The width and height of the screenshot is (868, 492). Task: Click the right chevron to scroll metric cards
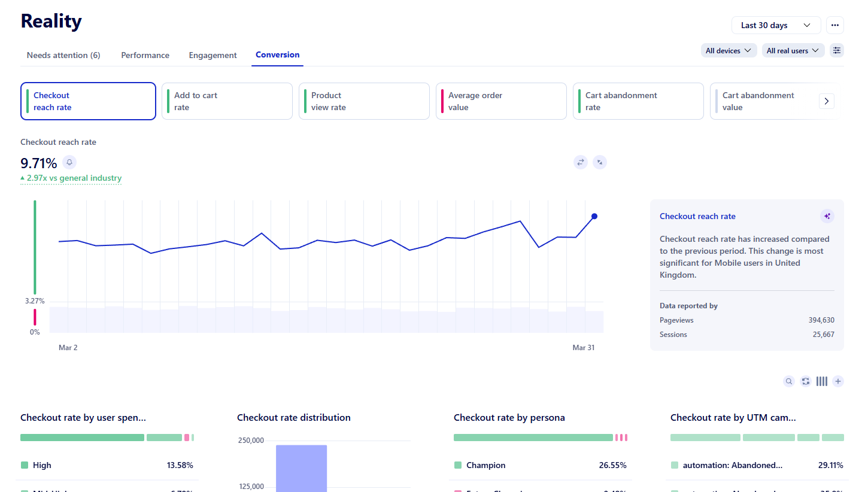tap(827, 101)
